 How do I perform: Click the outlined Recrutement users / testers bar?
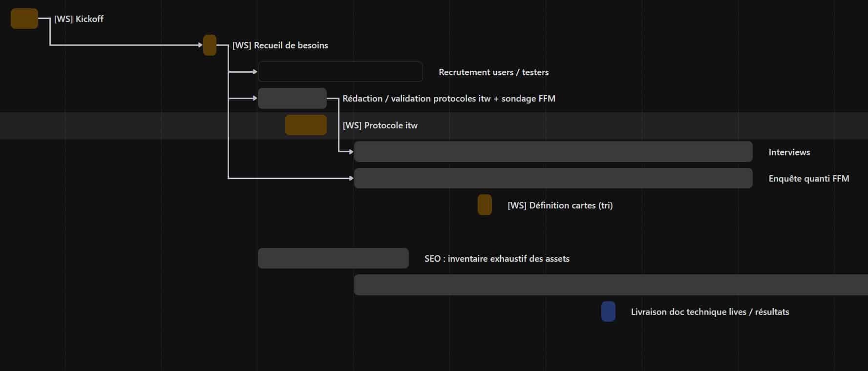pos(340,72)
